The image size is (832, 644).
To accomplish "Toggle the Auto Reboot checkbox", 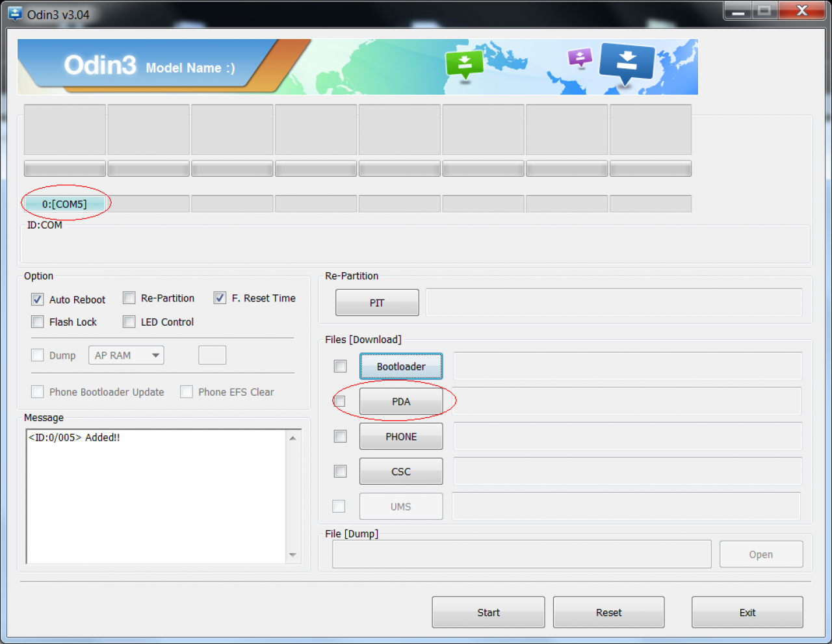I will [38, 300].
